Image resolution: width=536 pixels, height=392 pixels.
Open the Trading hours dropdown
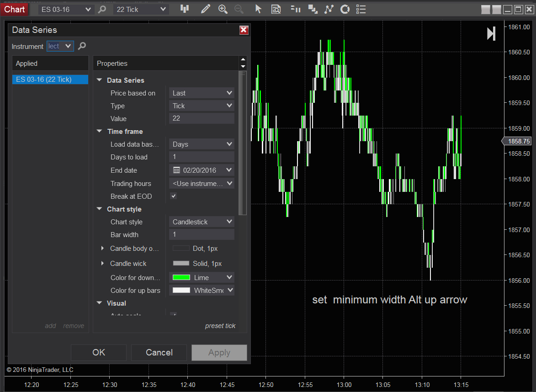click(202, 184)
